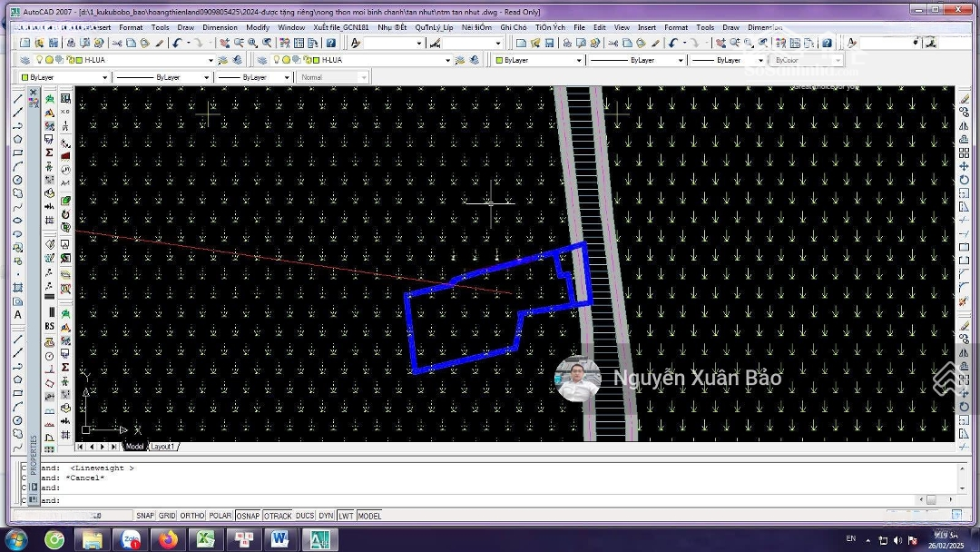Click Zoom Previous icon in right Standard toolbar
The height and width of the screenshot is (552, 980).
coord(763,43)
